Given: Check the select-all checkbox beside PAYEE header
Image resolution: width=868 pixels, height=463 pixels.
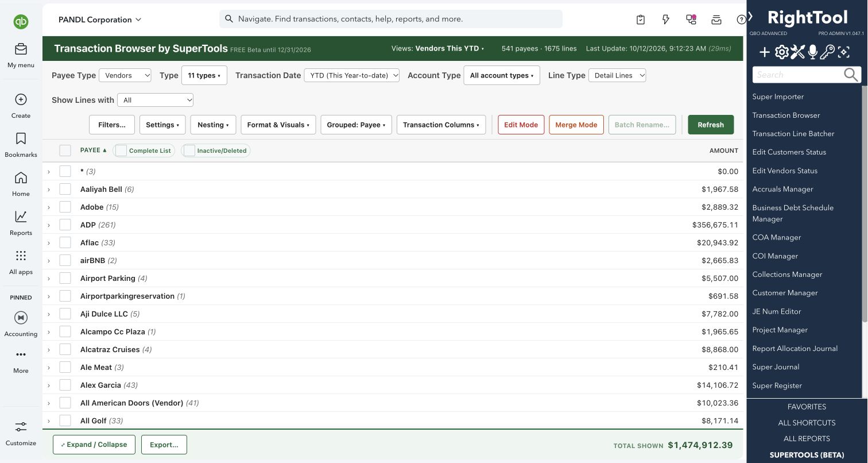Looking at the screenshot, I should (65, 151).
